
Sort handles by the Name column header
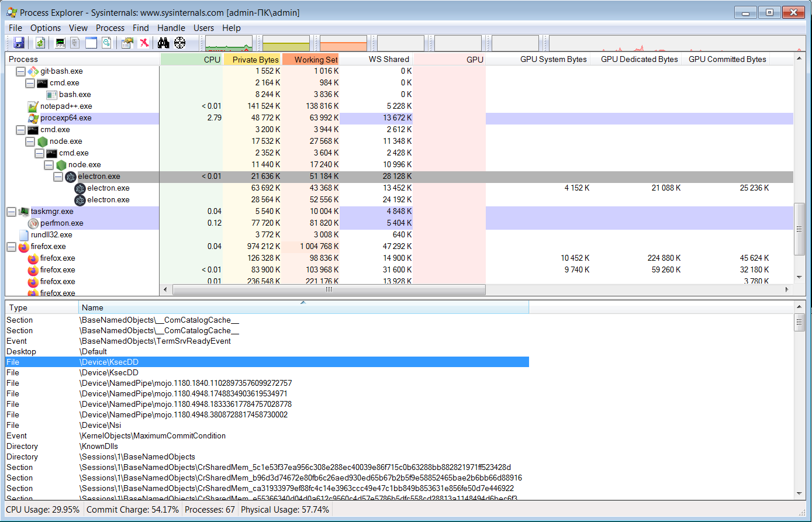[303, 307]
